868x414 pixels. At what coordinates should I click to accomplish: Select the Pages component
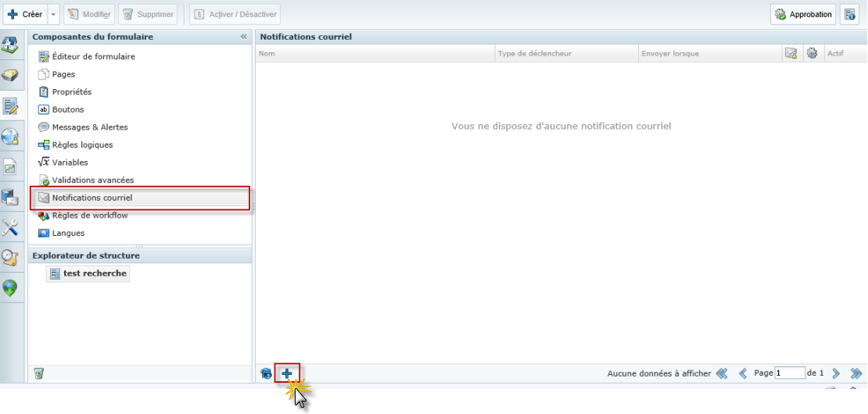tap(57, 74)
